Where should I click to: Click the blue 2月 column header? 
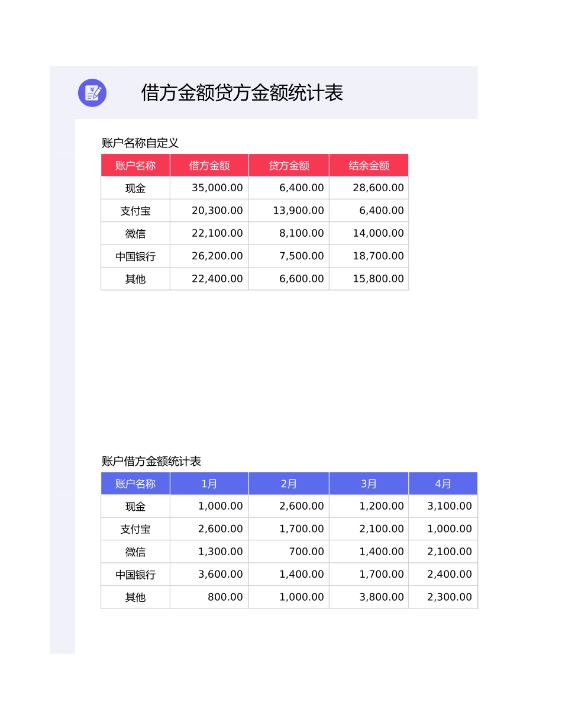(289, 483)
